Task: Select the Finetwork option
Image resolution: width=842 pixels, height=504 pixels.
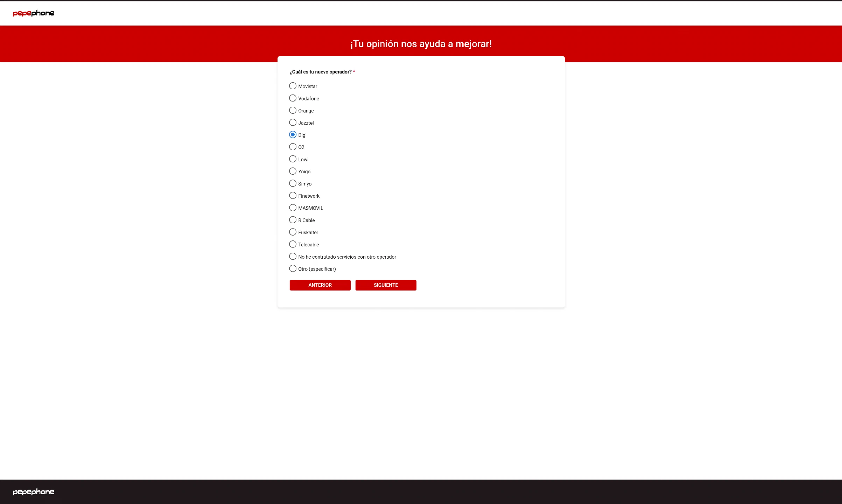Action: pyautogui.click(x=293, y=196)
